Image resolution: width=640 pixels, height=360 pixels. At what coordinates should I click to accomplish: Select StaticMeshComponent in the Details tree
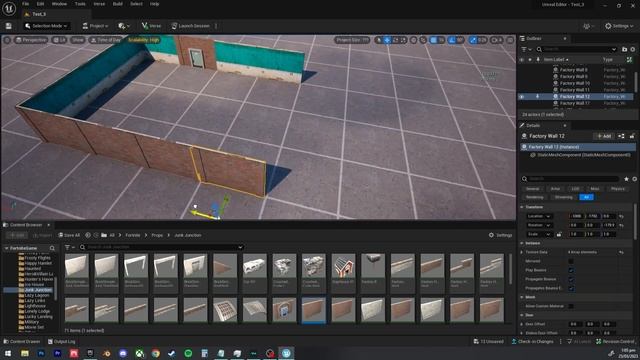pyautogui.click(x=584, y=155)
